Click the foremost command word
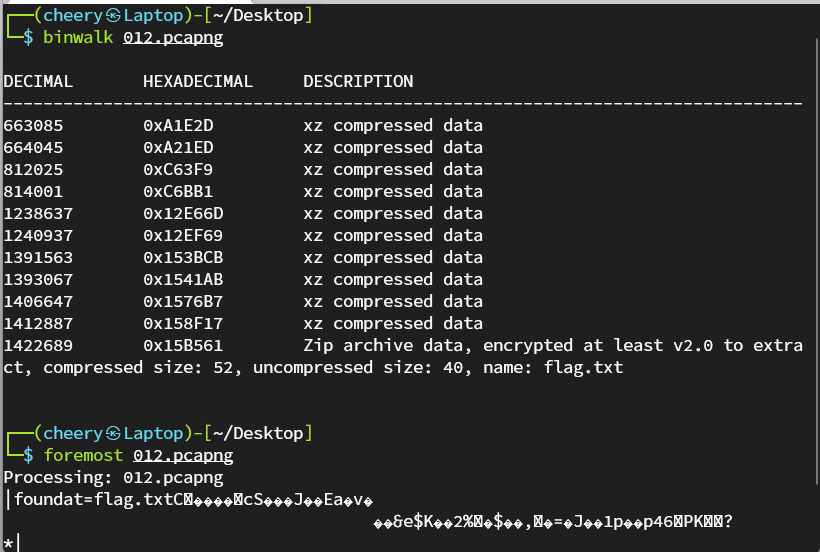 83,455
